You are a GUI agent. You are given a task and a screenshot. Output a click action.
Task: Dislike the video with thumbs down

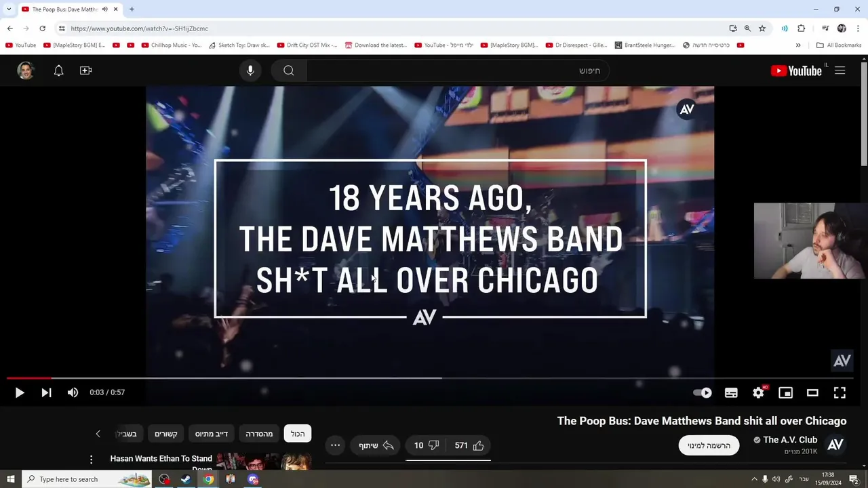coord(427,445)
